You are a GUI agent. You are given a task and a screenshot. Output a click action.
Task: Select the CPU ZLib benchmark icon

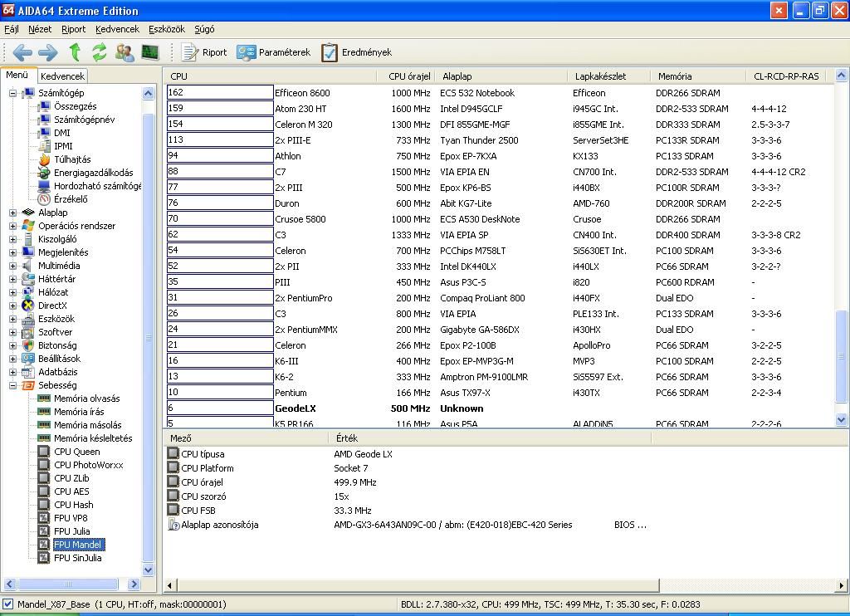[44, 478]
